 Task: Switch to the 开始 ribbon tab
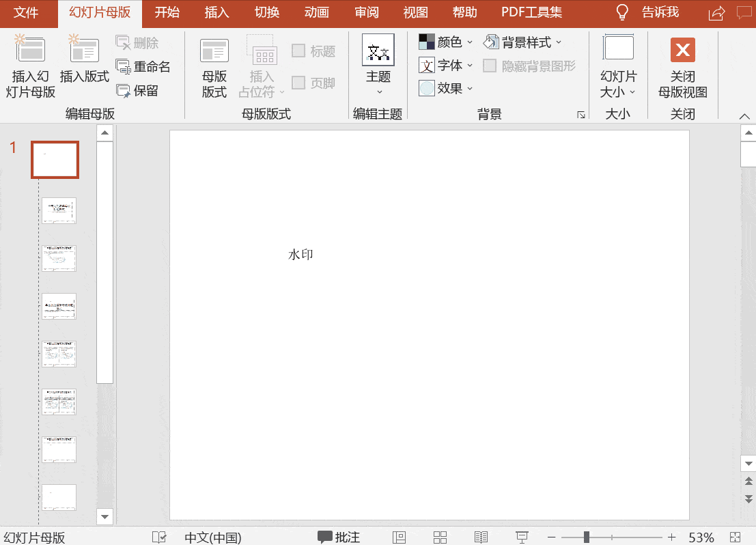pos(167,12)
